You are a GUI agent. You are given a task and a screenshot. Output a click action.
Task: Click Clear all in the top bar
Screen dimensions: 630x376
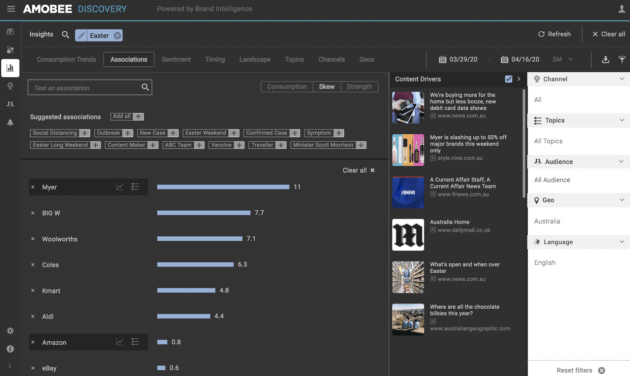click(608, 34)
